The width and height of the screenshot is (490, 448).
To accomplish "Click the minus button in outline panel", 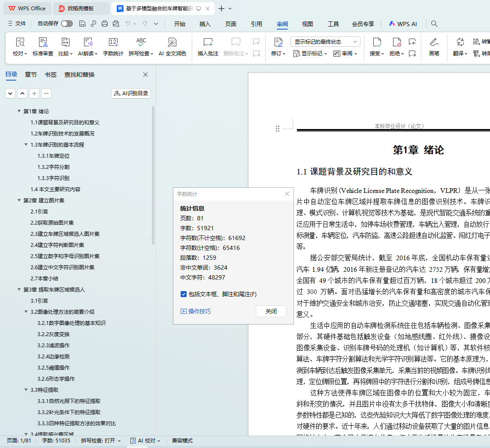I will (x=46, y=93).
